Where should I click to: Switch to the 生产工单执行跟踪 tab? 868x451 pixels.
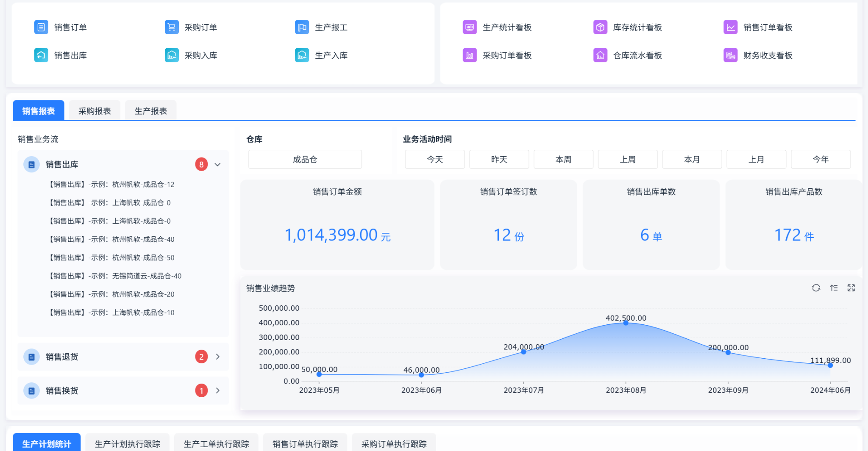tap(216, 444)
